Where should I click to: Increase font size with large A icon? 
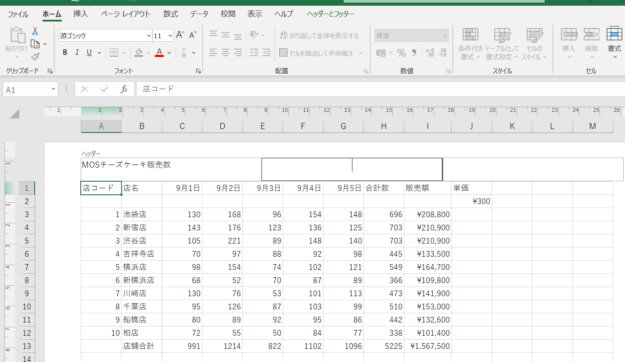(180, 35)
